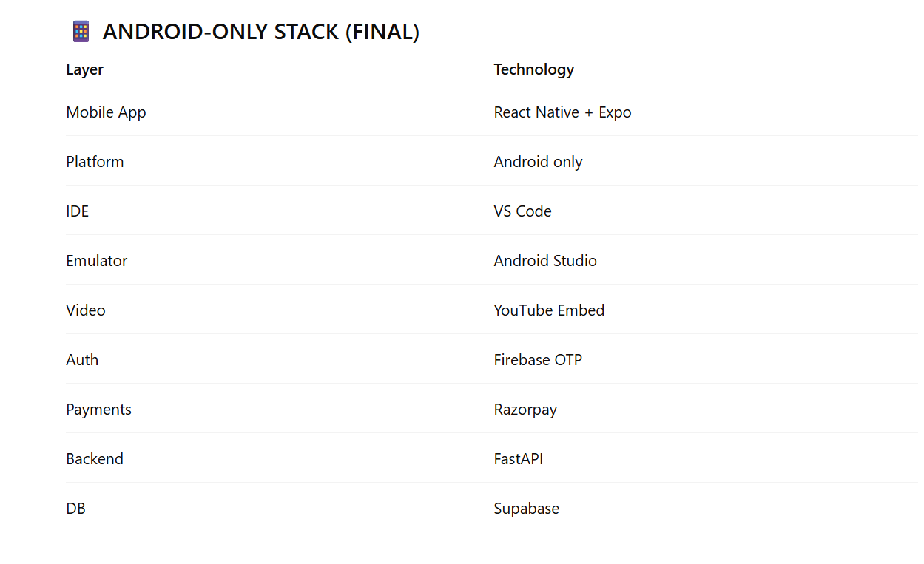This screenshot has height=564, width=924.
Task: Click the Technology column header
Action: 533,69
